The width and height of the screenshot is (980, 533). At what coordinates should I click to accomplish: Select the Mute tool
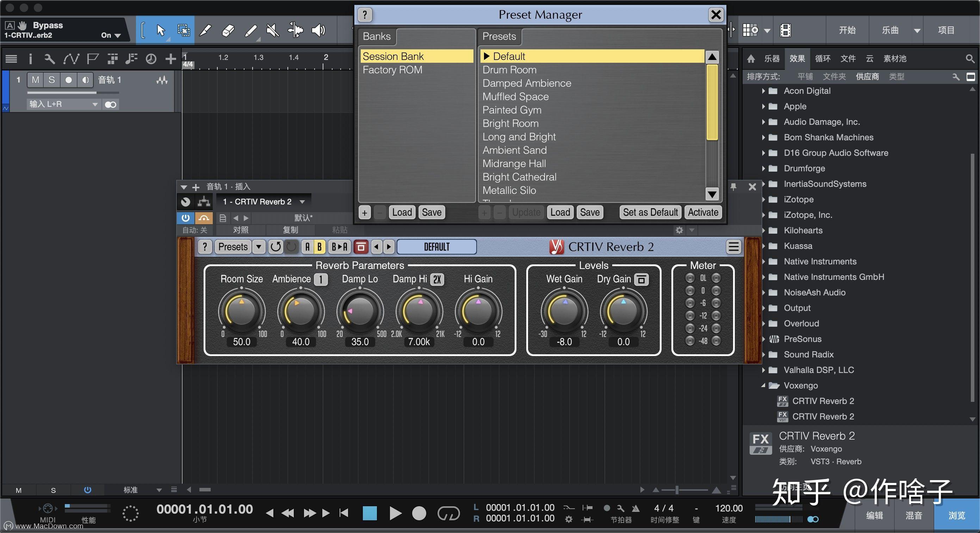coord(272,30)
